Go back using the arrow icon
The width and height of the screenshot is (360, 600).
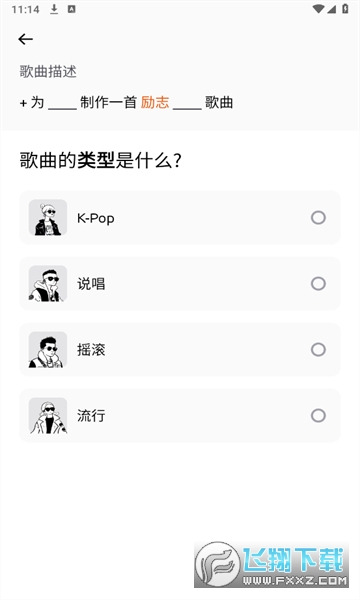coord(26,39)
